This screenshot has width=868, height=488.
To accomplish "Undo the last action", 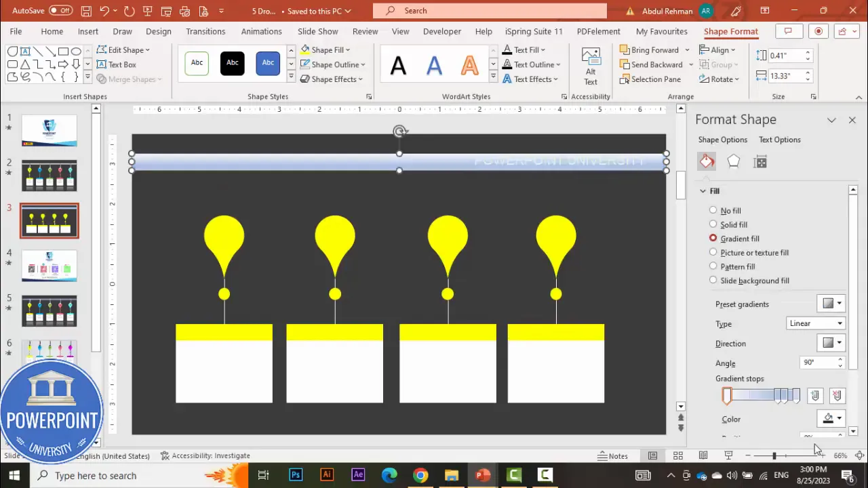I will pyautogui.click(x=104, y=11).
